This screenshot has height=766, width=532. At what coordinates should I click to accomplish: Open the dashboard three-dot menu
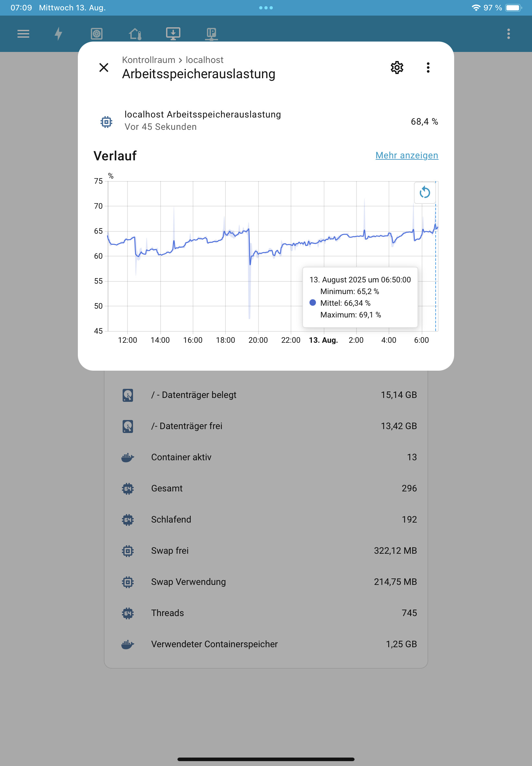pos(508,34)
